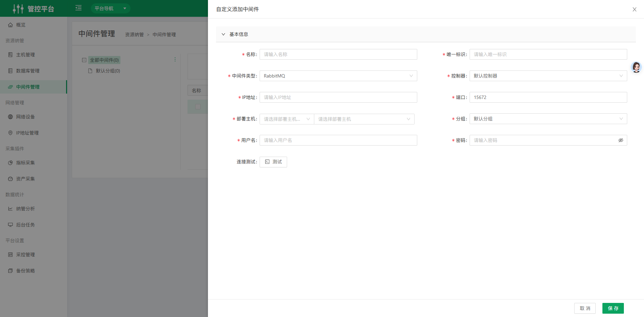Click the 主机管理 icon in sidebar

coord(10,55)
